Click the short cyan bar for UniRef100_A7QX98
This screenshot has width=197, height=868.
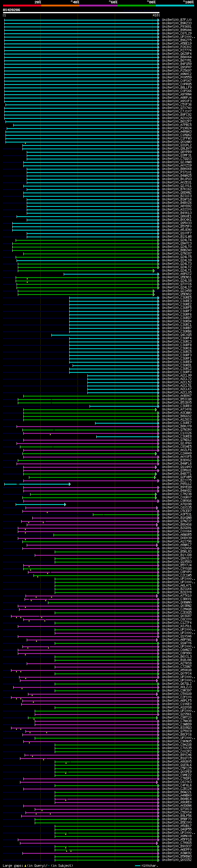[x=41, y=504]
